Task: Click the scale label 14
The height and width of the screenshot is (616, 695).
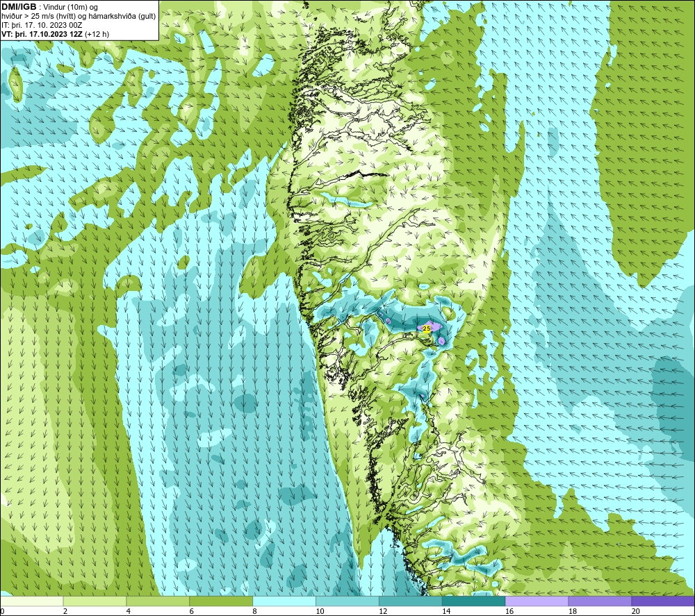Action: (x=446, y=611)
